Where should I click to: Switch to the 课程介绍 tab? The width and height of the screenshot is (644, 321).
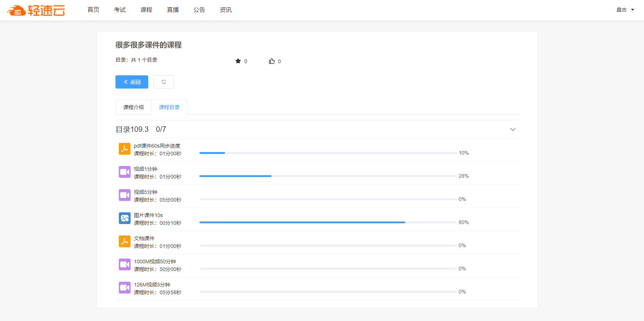[134, 107]
